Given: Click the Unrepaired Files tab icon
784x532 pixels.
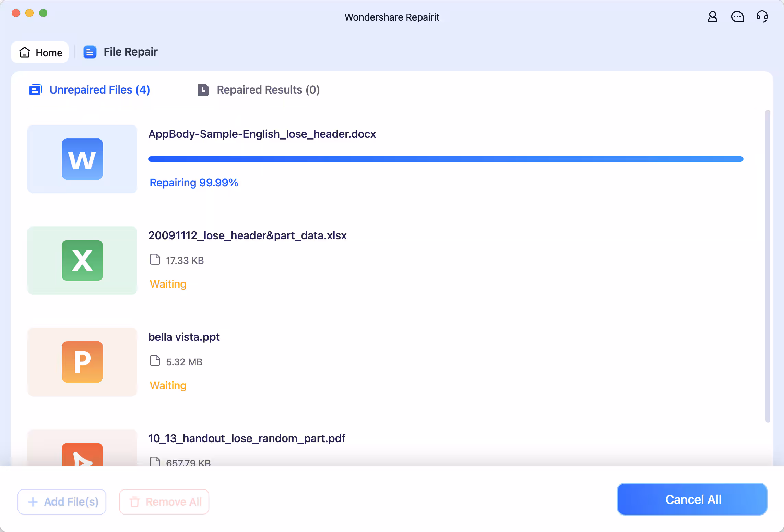Looking at the screenshot, I should [x=35, y=90].
